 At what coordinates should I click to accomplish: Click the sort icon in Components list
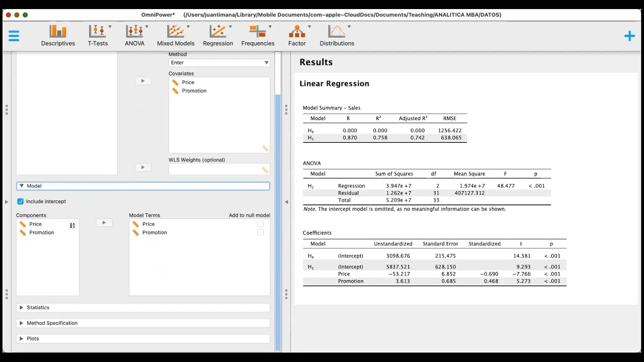(72, 226)
